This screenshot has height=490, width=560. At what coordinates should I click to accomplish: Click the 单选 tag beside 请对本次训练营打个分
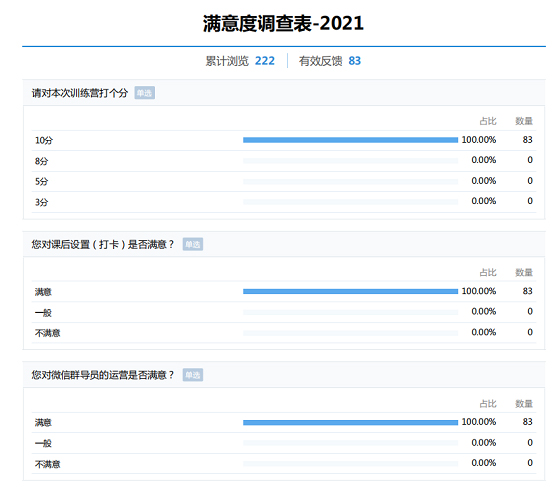(x=145, y=93)
